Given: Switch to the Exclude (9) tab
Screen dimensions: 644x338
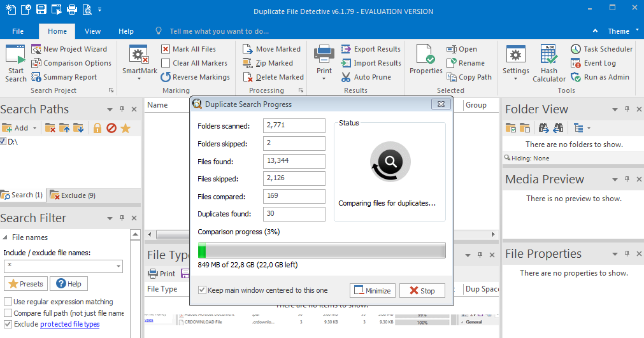Looking at the screenshot, I should (x=73, y=195).
